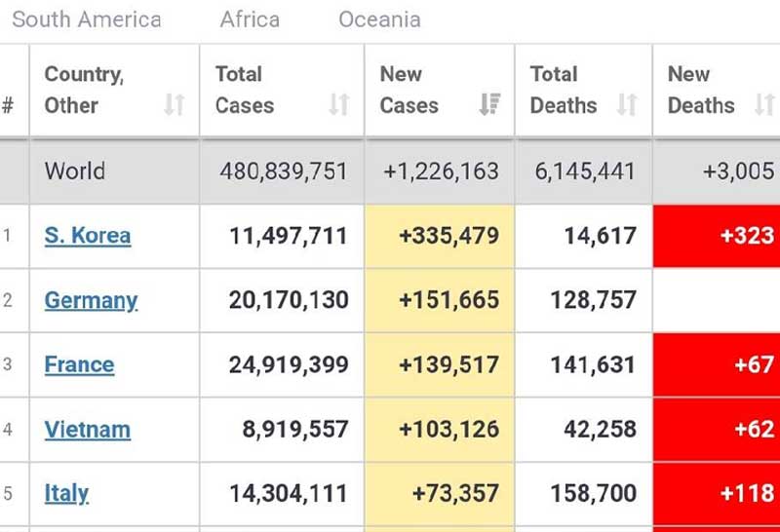Go to the Italy country link

pyautogui.click(x=66, y=494)
